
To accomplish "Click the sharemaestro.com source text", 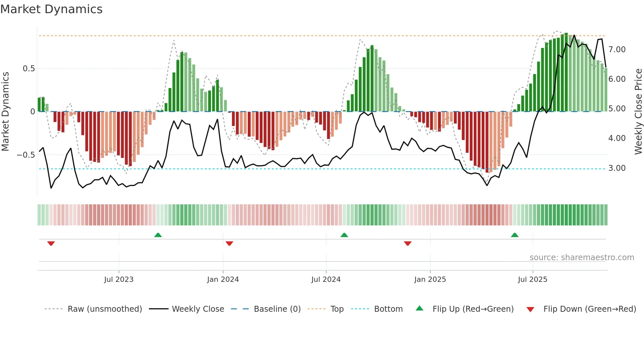I will pos(582,258).
